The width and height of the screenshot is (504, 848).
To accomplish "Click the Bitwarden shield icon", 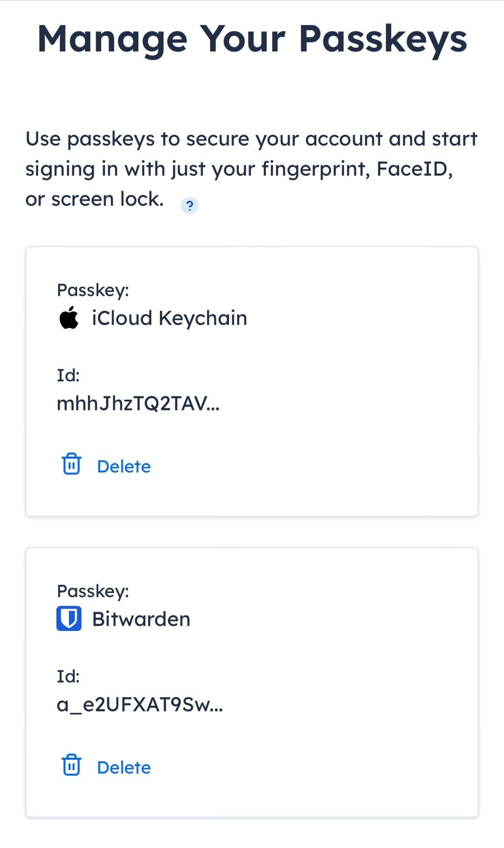I will [69, 619].
